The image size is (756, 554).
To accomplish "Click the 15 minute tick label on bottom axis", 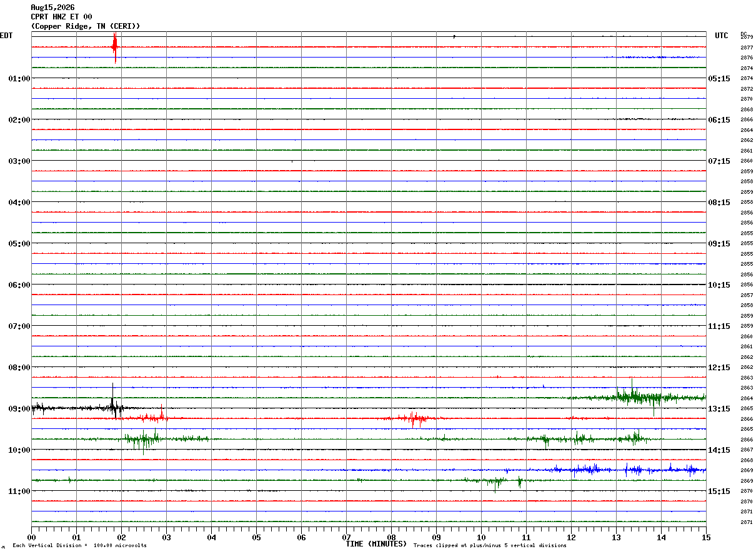I will point(706,537).
